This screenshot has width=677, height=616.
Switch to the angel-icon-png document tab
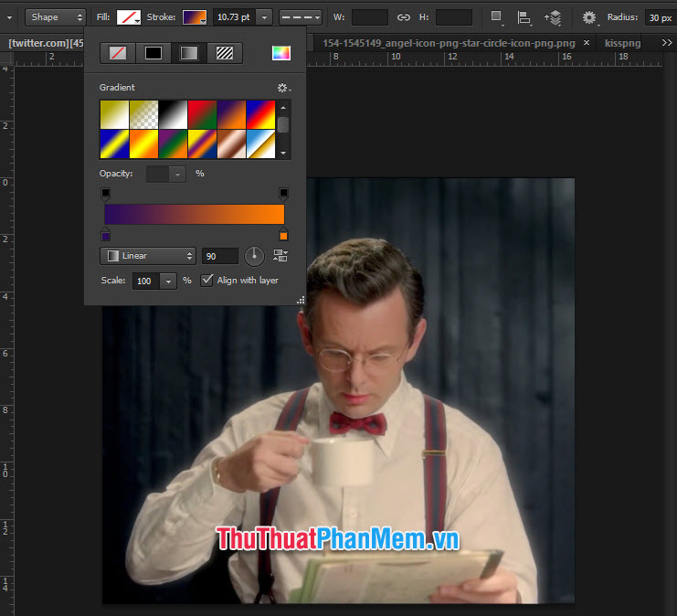click(x=449, y=43)
